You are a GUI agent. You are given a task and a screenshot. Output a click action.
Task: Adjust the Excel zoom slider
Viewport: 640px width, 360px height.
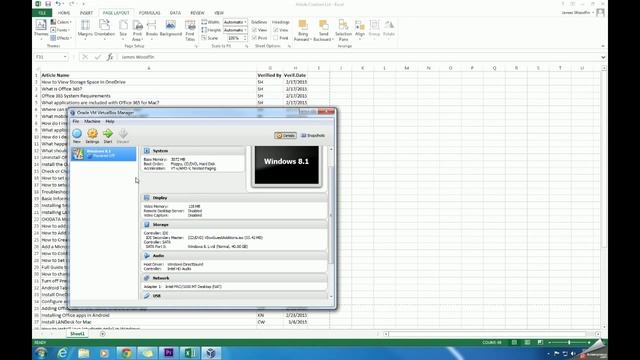coord(569,342)
